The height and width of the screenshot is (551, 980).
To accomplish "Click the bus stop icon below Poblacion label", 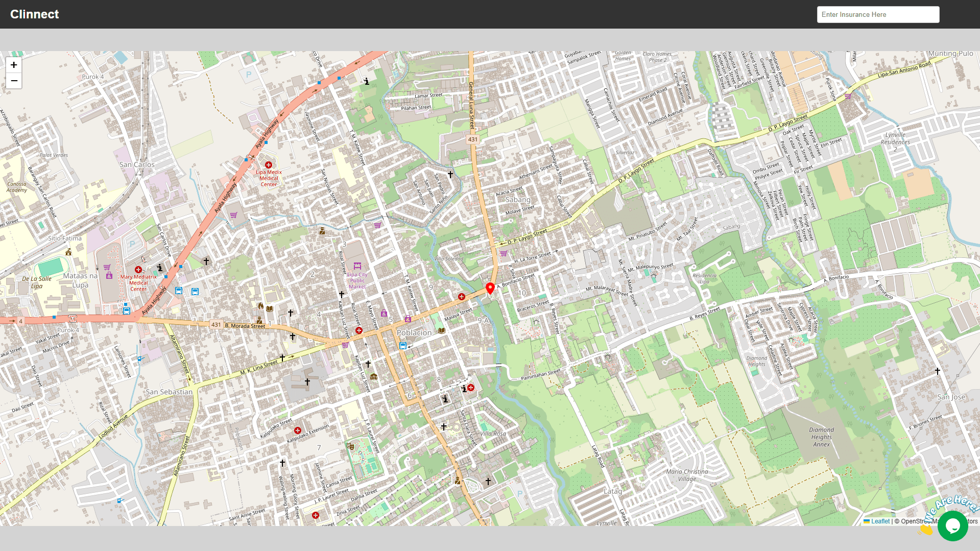I will tap(403, 346).
